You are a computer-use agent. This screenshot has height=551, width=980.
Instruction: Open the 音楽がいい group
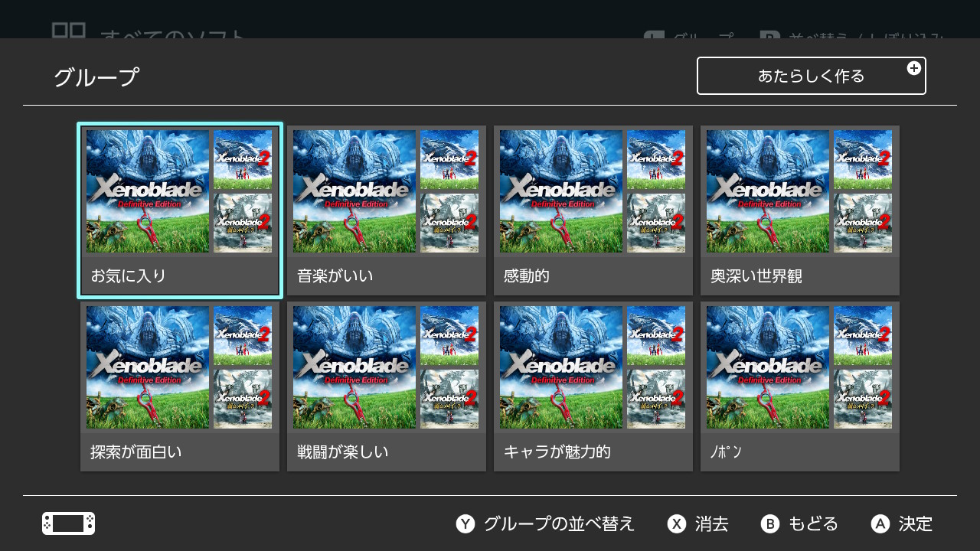(x=386, y=210)
